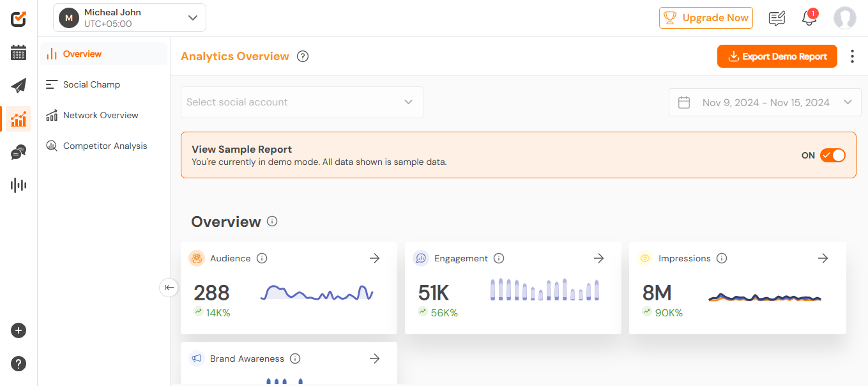Click the help icon beside Analytics Overview
This screenshot has height=386, width=868.
303,56
